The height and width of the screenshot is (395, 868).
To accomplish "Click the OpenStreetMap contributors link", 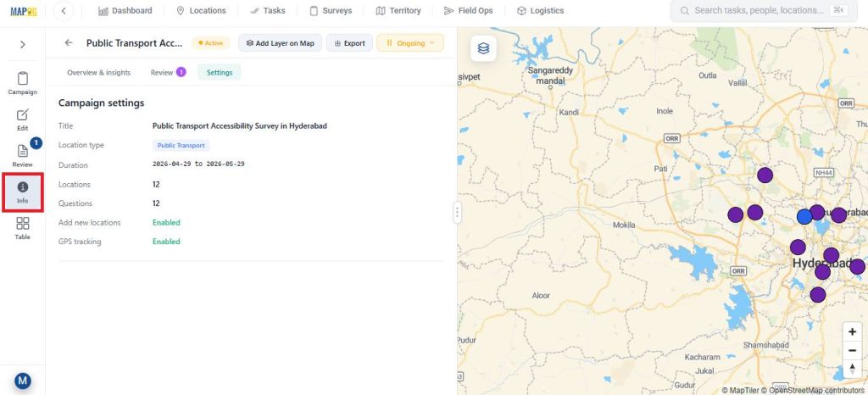I will [812, 391].
